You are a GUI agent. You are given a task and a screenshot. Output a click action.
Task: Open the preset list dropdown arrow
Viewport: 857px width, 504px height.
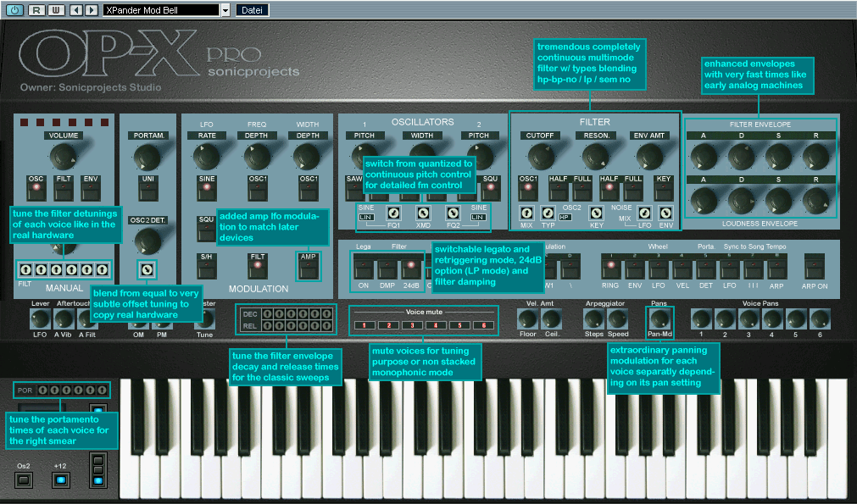225,10
